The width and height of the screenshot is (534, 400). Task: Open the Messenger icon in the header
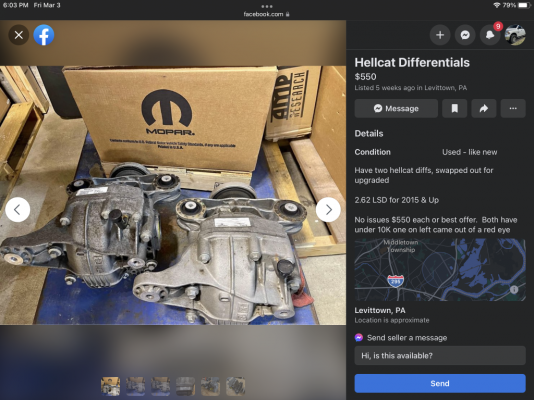click(465, 35)
